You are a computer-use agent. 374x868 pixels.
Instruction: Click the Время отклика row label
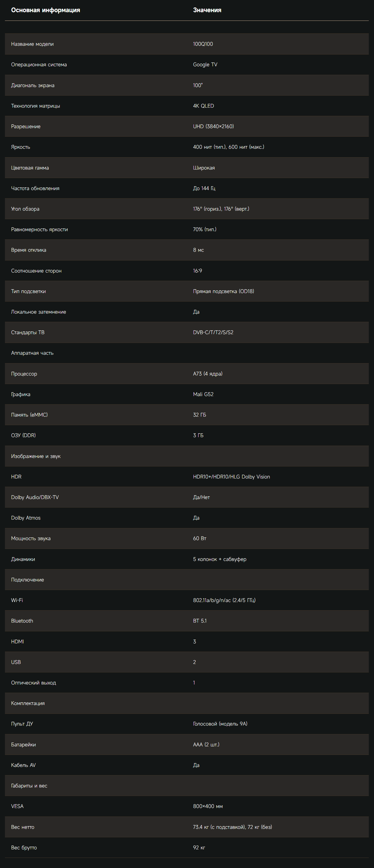coord(29,250)
